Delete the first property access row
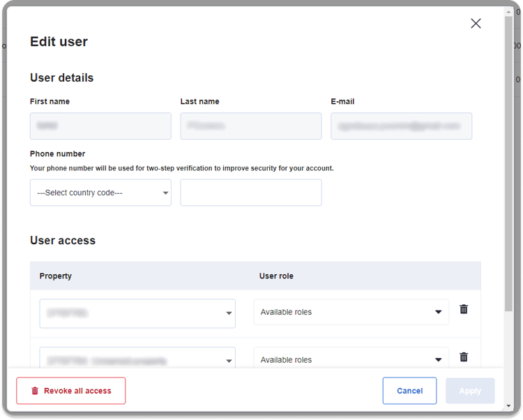The width and height of the screenshot is (523, 420). pos(464,309)
